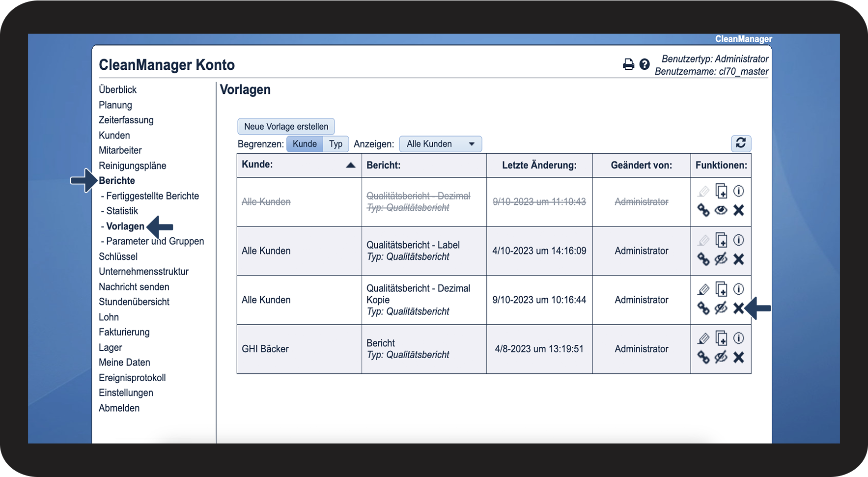Click Neue Vorlage erstellen button
868x477 pixels.
pyautogui.click(x=286, y=126)
